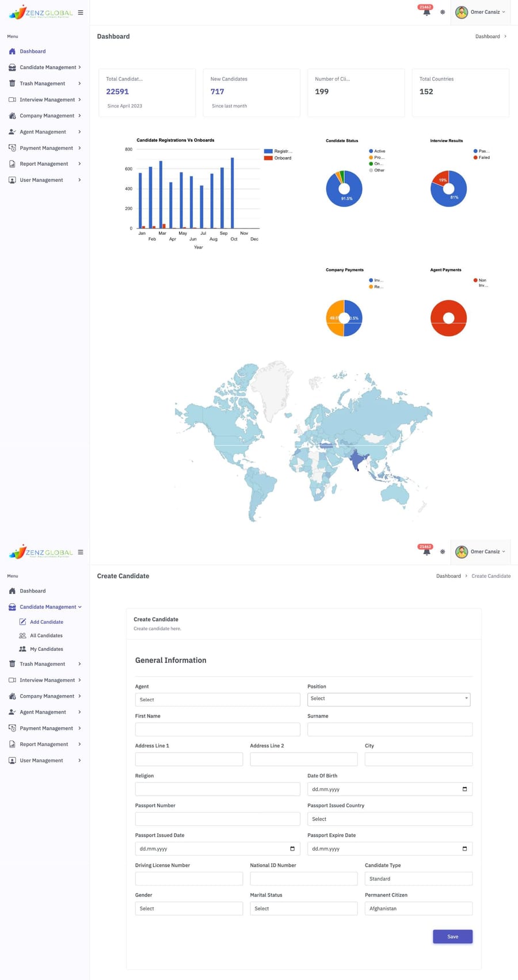Click the hamburger menu icon on the Dashboard page header

coord(81,12)
